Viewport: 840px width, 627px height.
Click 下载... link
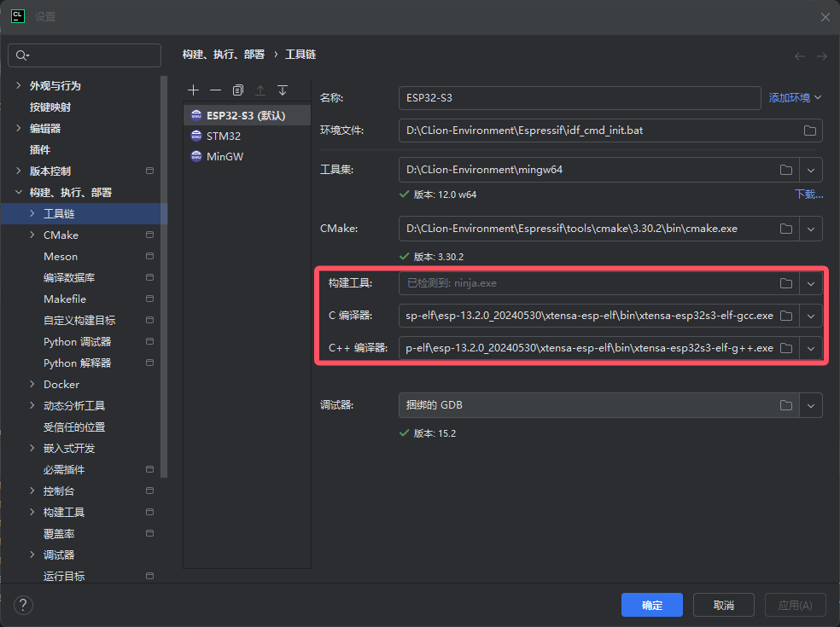point(809,194)
